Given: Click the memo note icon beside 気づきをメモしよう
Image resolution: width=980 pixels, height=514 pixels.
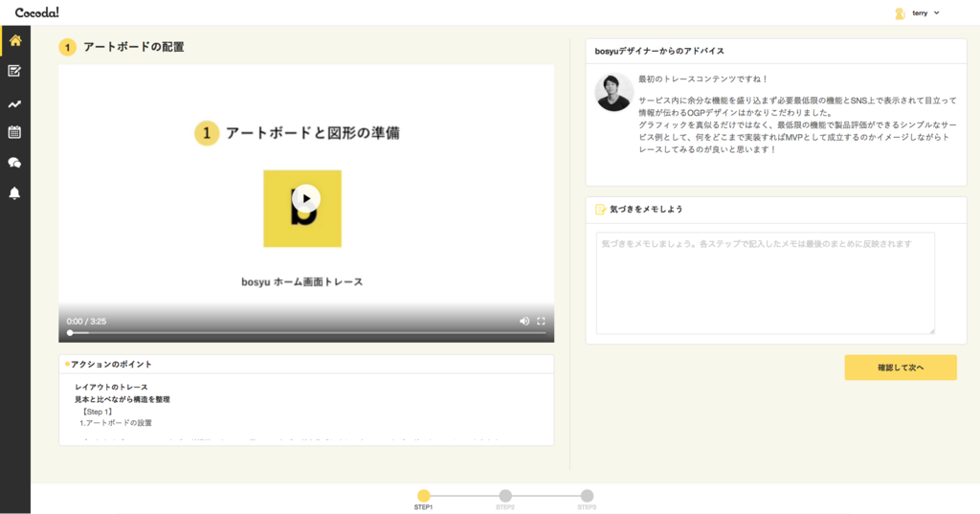Looking at the screenshot, I should click(x=600, y=210).
